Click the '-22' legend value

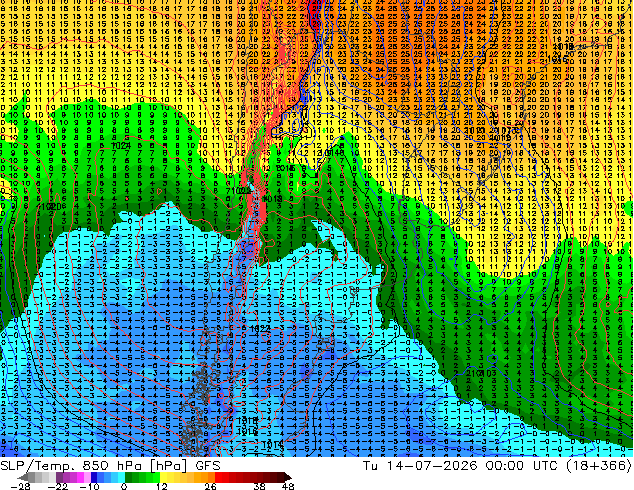[x=57, y=486]
